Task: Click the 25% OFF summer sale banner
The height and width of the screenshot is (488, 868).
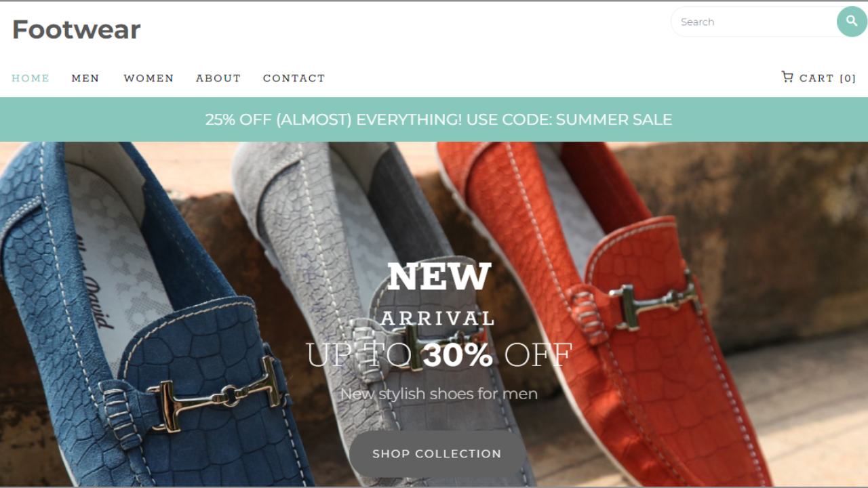Action: click(x=434, y=119)
